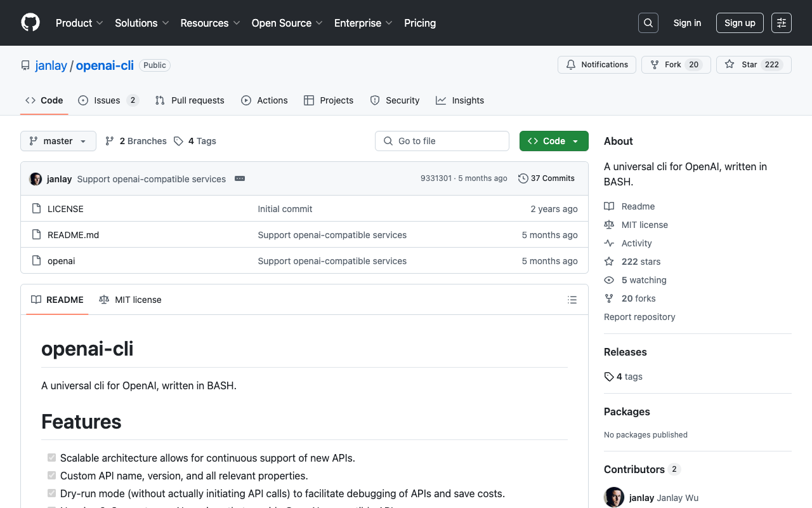Viewport: 812px width, 508px height.
Task: Open 4 Tags link near branches
Action: pyautogui.click(x=195, y=141)
